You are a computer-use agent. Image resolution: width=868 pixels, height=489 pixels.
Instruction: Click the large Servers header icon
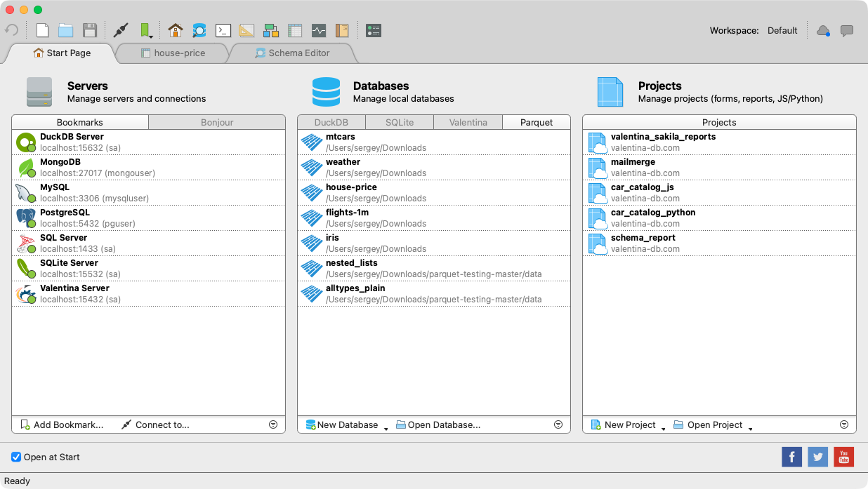39,92
